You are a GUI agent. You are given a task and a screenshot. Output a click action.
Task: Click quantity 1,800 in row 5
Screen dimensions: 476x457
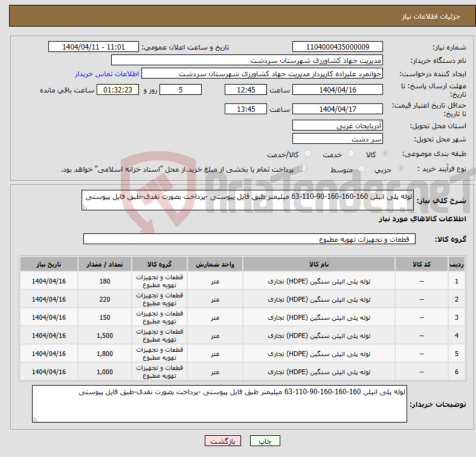click(105, 354)
